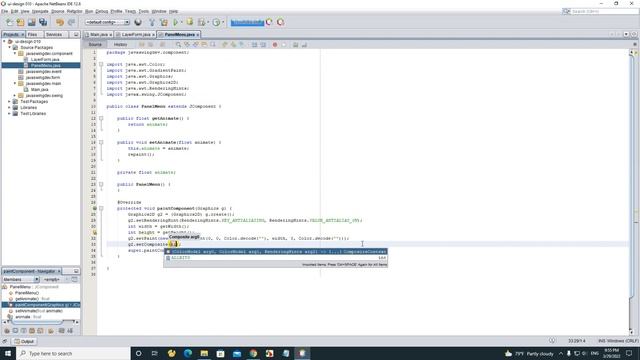Select getAnimate() in the Navigator list
640x360 pixels.
(x=27, y=299)
